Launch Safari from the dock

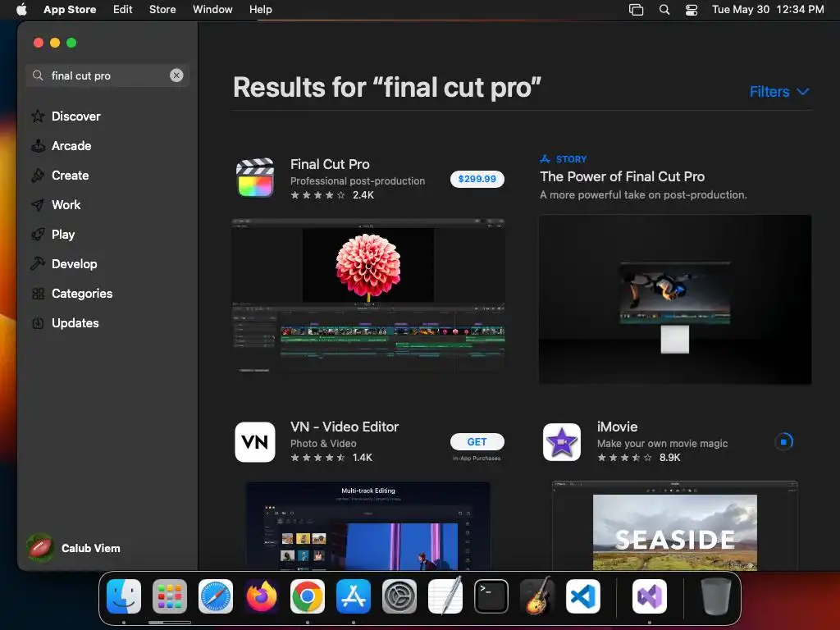(216, 596)
